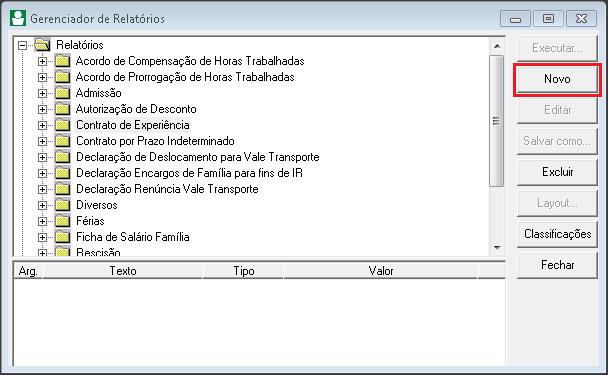608x375 pixels.
Task: Expand the Declaração Renúncia Vale Transporte node
Action: click(x=42, y=189)
